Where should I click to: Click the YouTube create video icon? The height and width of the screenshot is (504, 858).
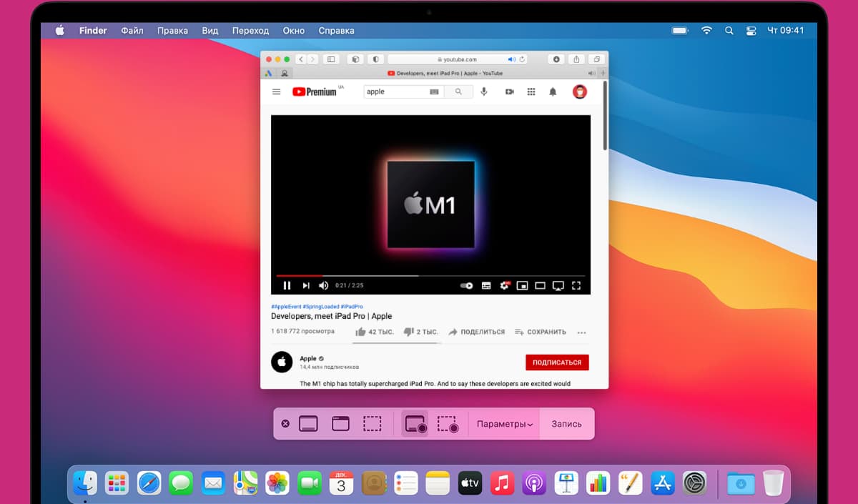tap(509, 92)
